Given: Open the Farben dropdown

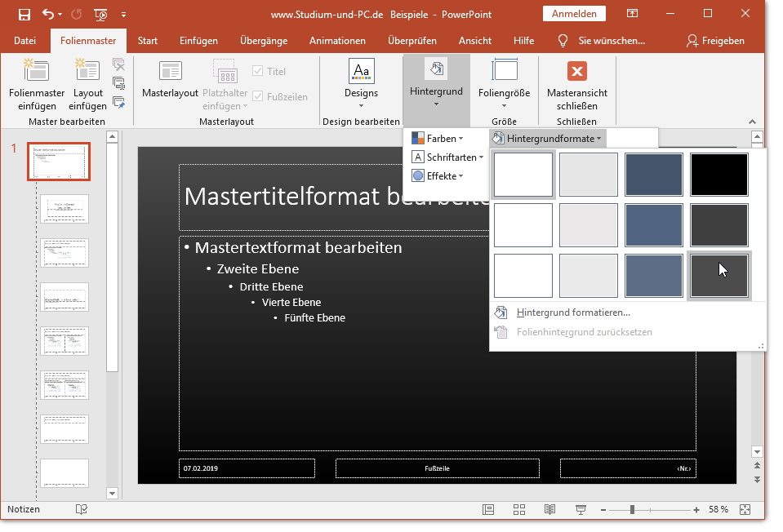Looking at the screenshot, I should (x=438, y=138).
